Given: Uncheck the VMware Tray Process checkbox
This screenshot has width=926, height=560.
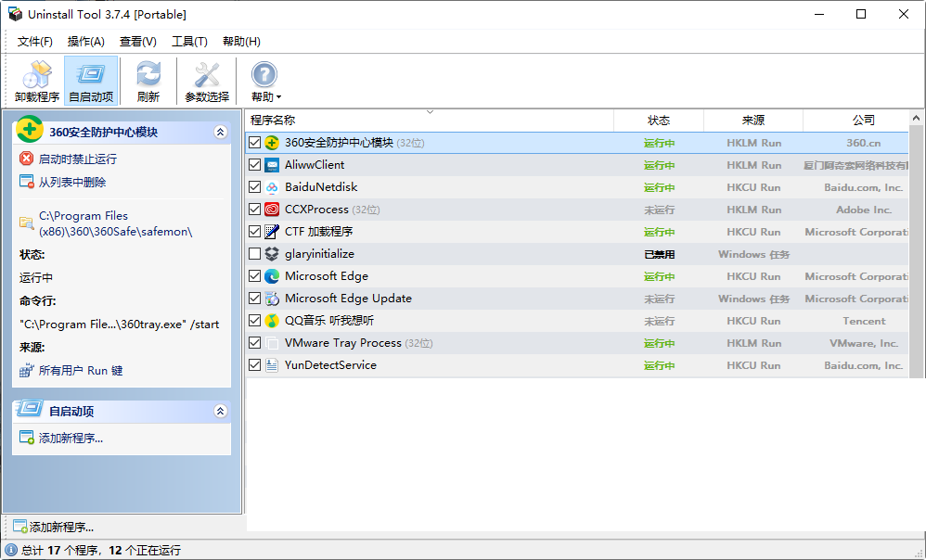Looking at the screenshot, I should pyautogui.click(x=254, y=343).
